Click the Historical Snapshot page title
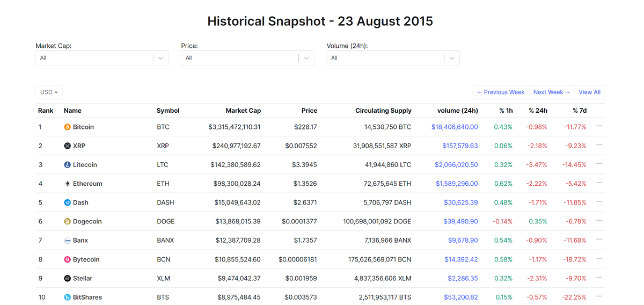Screen dimensions: 644x305 320,21
